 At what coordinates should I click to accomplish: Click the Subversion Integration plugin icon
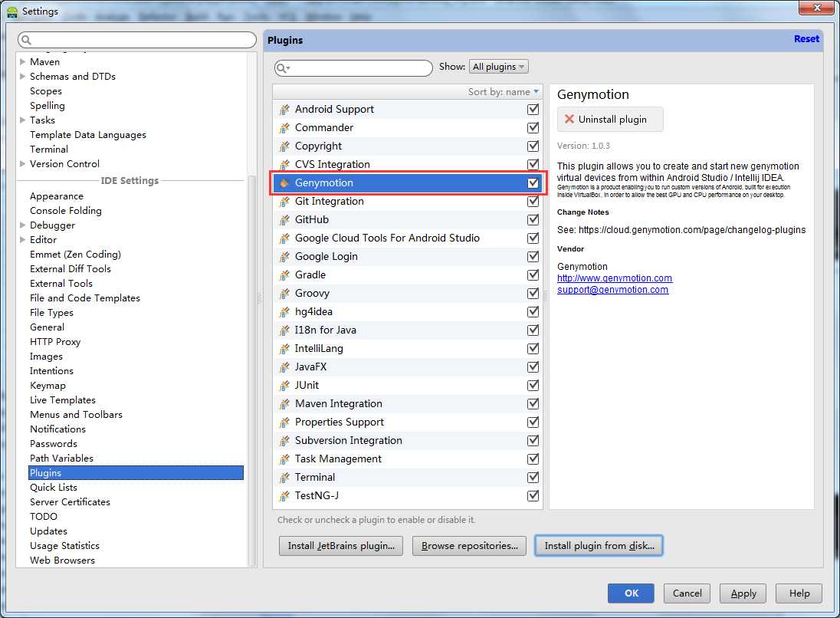(284, 441)
